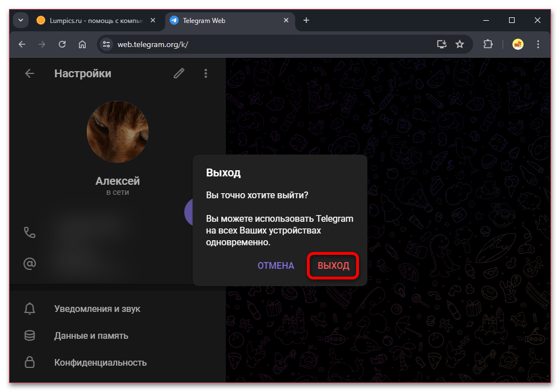Screen dimensions: 560x392
Task: Open the browser extensions puzzle icon
Action: [x=487, y=44]
